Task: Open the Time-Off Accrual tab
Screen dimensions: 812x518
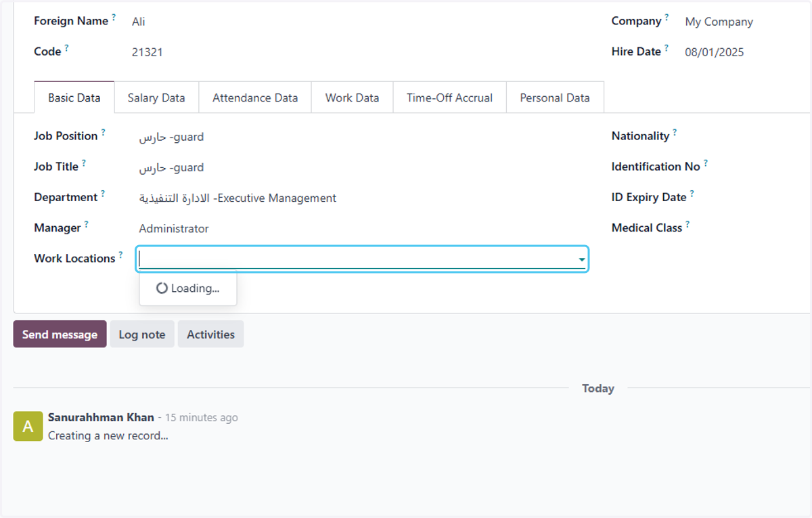Action: click(x=449, y=98)
